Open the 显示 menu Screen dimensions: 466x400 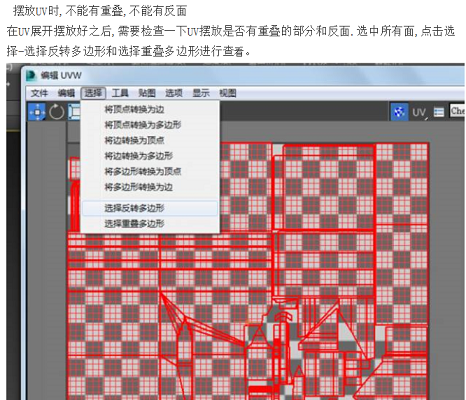tap(201, 93)
